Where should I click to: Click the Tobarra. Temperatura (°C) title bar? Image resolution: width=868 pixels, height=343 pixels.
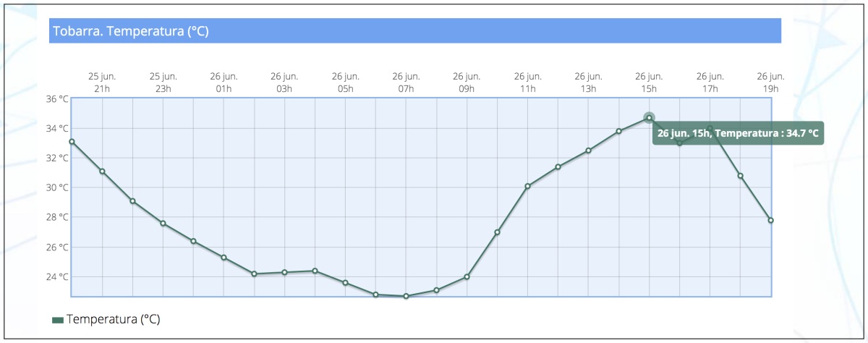[x=415, y=31]
